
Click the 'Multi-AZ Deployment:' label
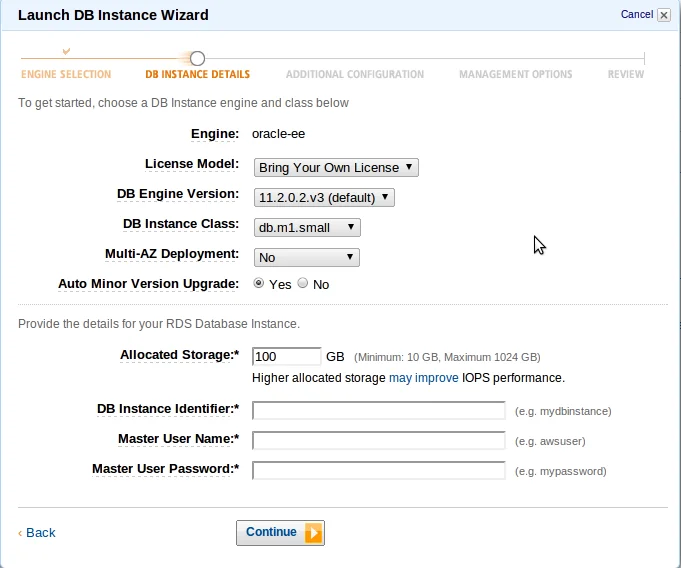(x=172, y=254)
